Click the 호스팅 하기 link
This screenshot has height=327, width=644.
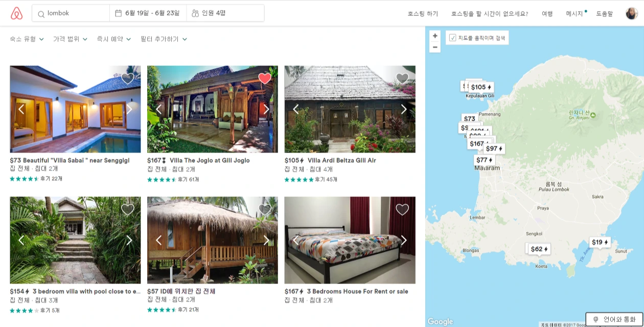tap(423, 14)
